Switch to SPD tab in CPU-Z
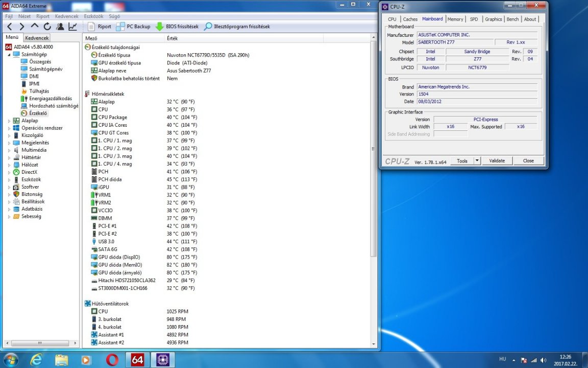This screenshot has width=588, height=368. tap(474, 19)
